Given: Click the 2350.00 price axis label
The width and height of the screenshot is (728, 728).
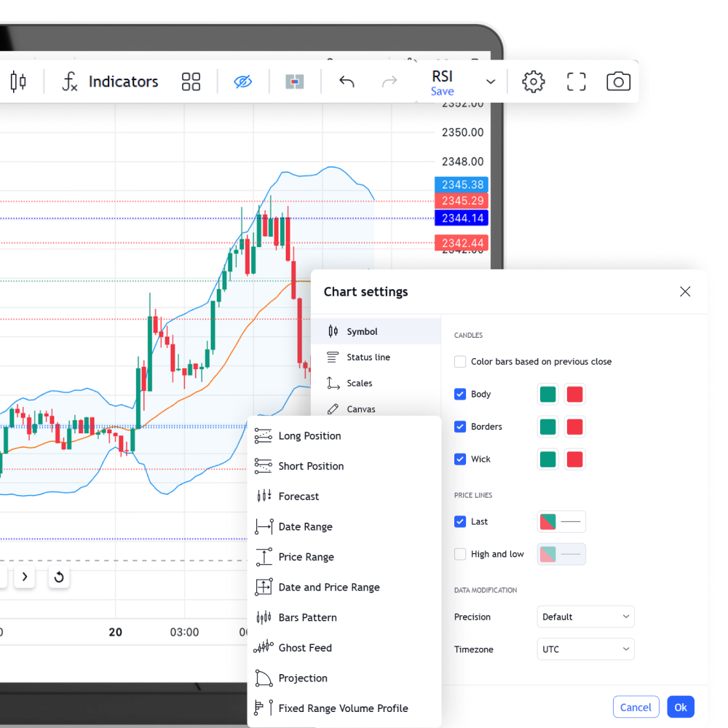Looking at the screenshot, I should (x=462, y=132).
